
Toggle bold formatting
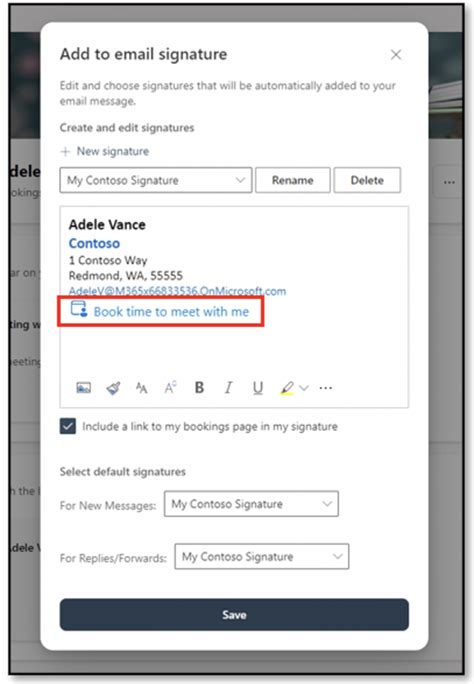[199, 387]
